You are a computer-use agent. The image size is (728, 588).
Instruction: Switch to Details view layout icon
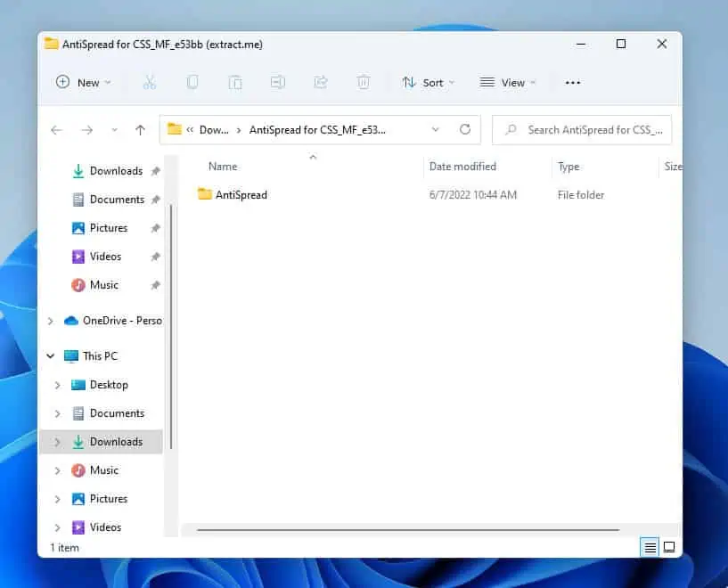point(650,548)
